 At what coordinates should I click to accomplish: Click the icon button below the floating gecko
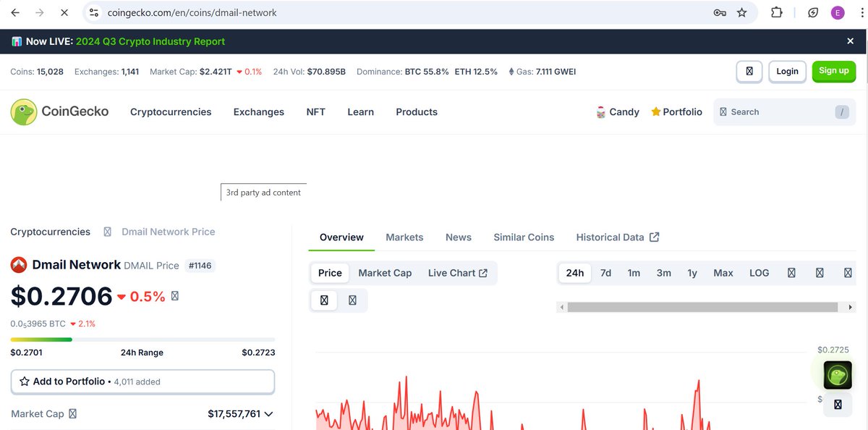[x=838, y=405]
